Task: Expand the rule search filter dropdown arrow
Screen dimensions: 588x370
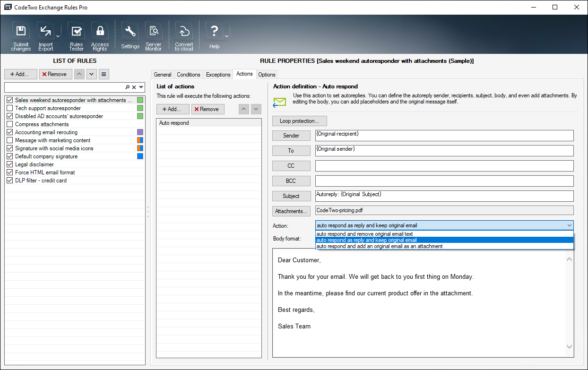Action: point(141,87)
